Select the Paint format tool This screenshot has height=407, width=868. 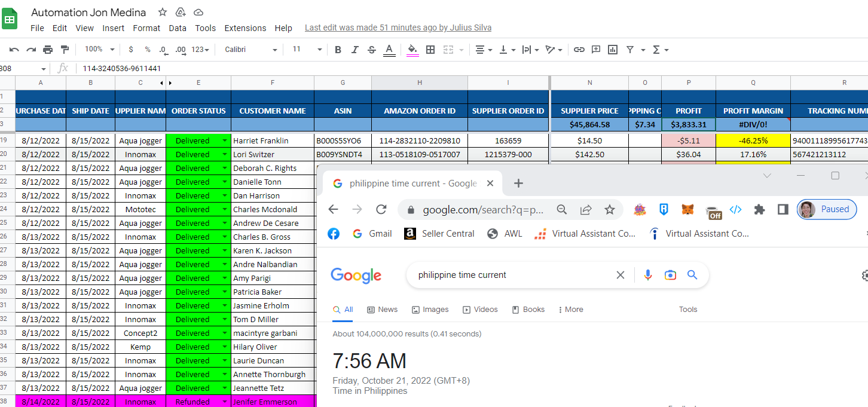pos(65,50)
